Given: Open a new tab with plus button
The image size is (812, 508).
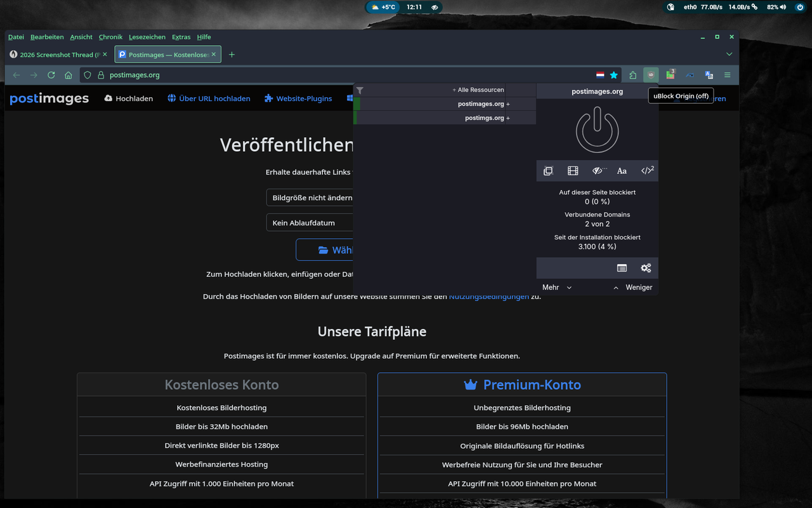Looking at the screenshot, I should pyautogui.click(x=232, y=55).
